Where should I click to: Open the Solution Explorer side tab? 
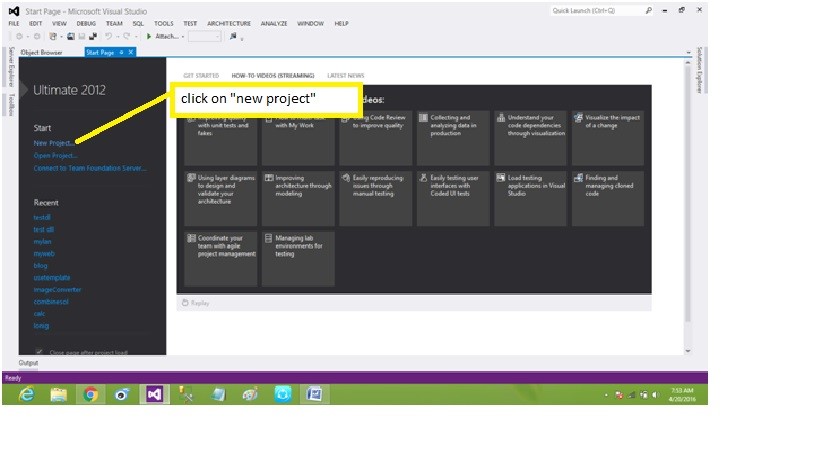pos(699,70)
